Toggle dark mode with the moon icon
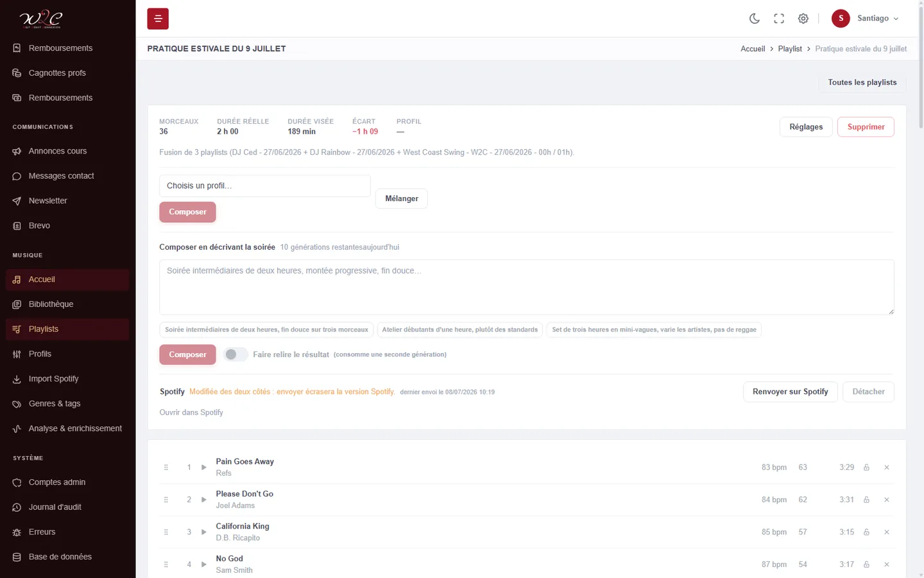Screen dimensions: 924x578 point(755,19)
